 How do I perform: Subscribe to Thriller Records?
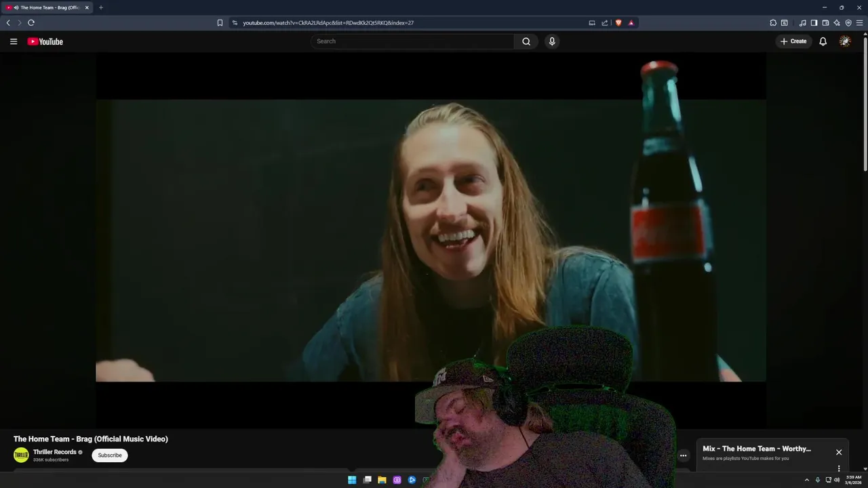[110, 455]
